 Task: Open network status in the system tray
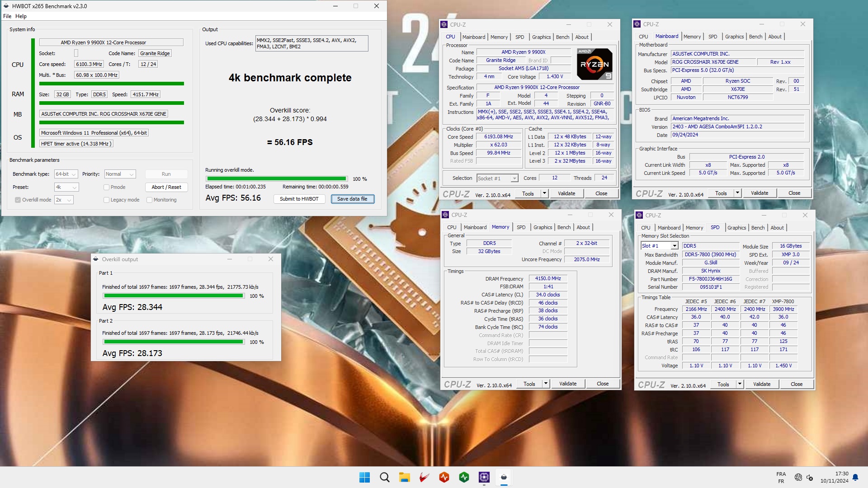(798, 477)
